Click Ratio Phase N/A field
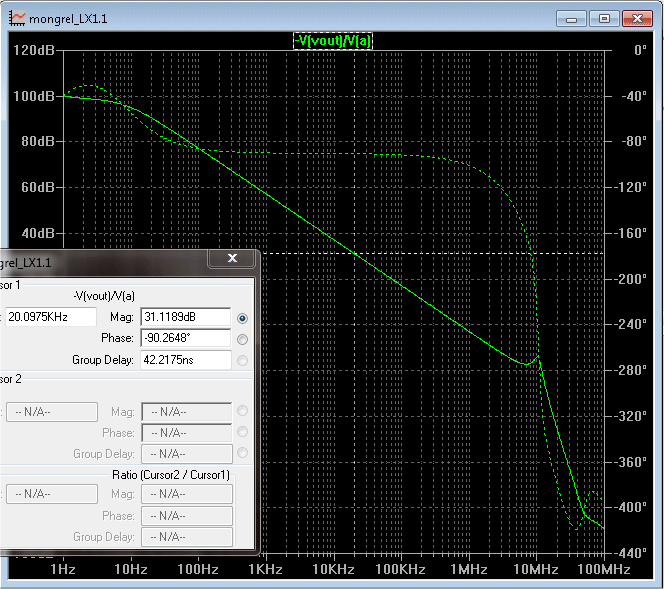Viewport: 664px width, 589px height. (x=186, y=516)
